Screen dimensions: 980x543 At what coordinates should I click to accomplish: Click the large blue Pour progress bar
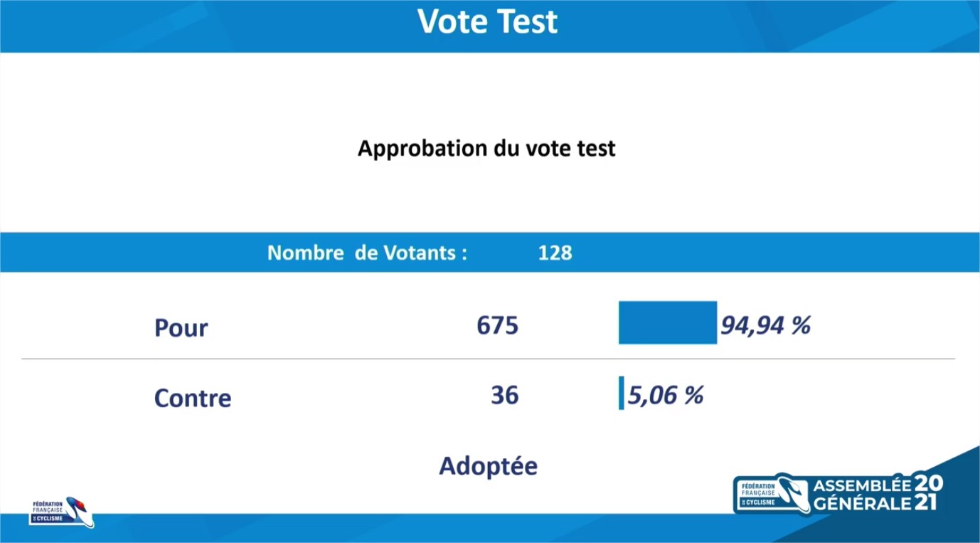[x=667, y=322]
